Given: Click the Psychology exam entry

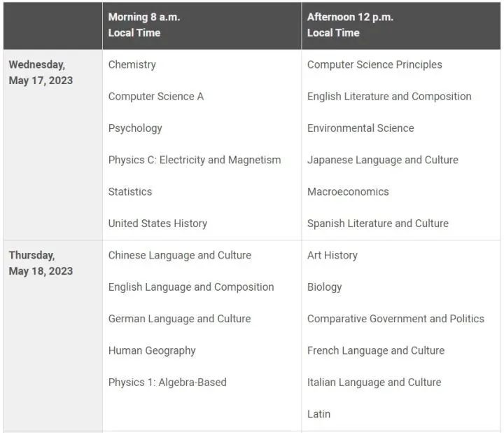Looking at the screenshot, I should tap(135, 128).
